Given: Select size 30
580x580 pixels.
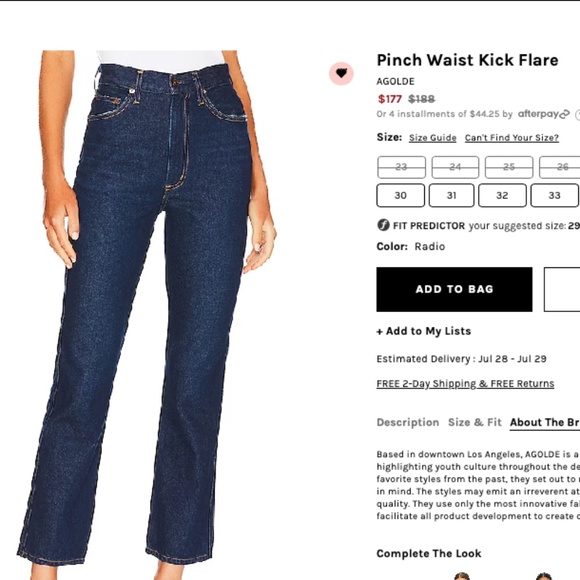Looking at the screenshot, I should coord(401,195).
